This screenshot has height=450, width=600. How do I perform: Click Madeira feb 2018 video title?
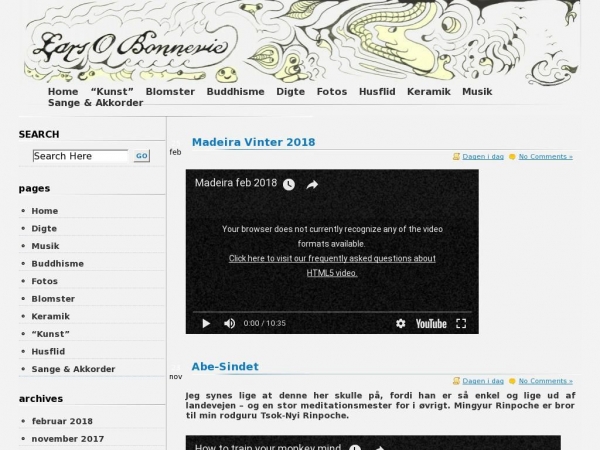pyautogui.click(x=236, y=183)
